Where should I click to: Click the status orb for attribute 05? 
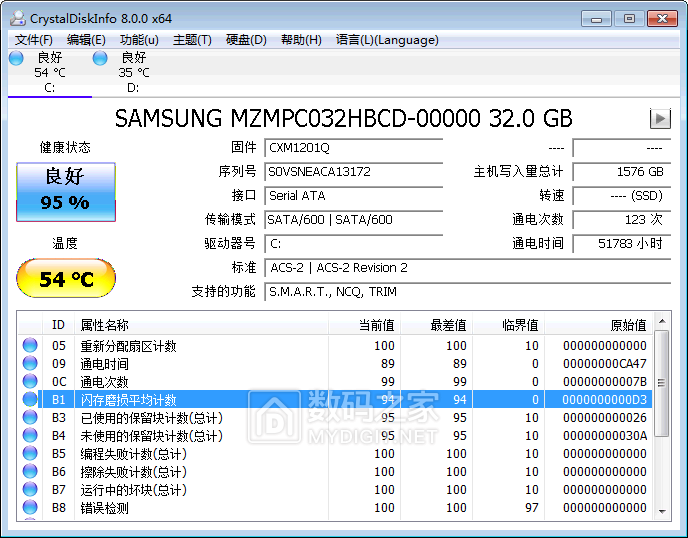[30, 345]
